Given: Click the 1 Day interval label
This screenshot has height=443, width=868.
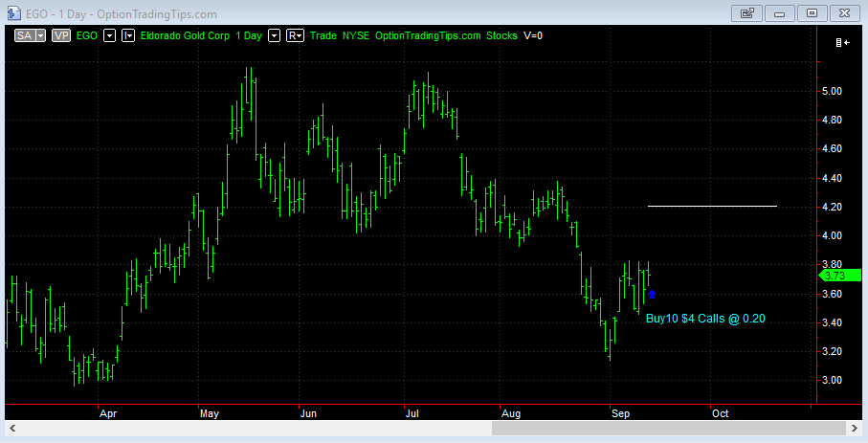Looking at the screenshot, I should point(249,36).
